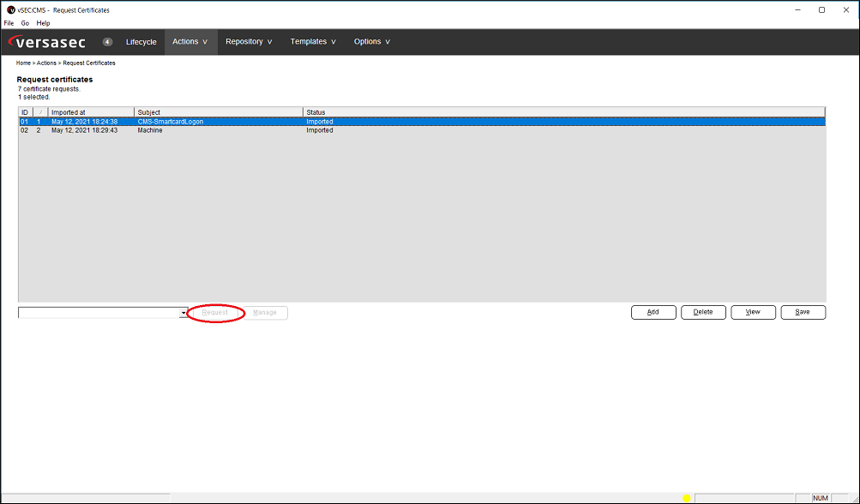This screenshot has height=504, width=860.
Task: Expand the Repository menu
Action: (249, 42)
